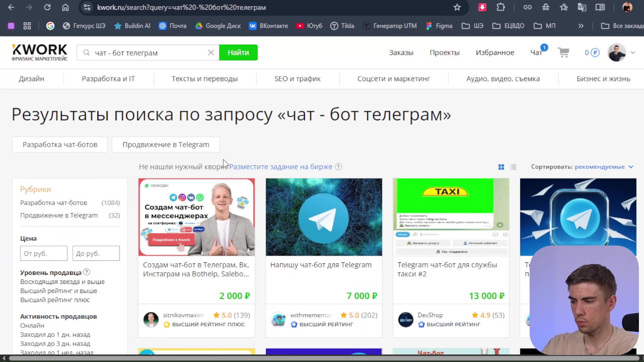
Task: Go to Проекты in the header
Action: coord(444,53)
